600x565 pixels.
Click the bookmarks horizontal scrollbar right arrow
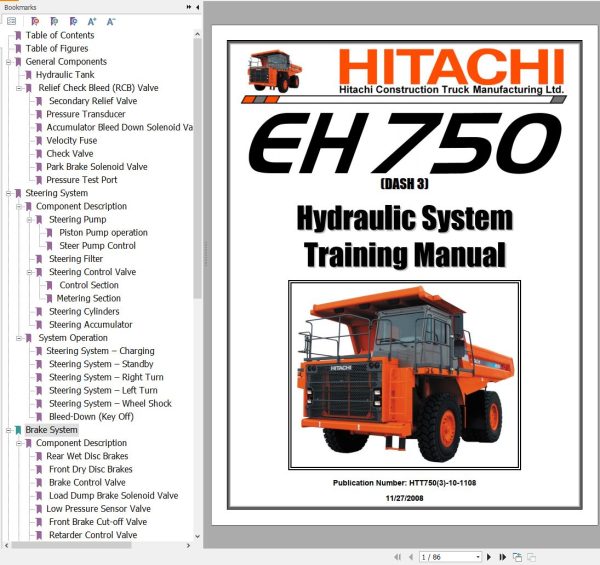[188, 545]
